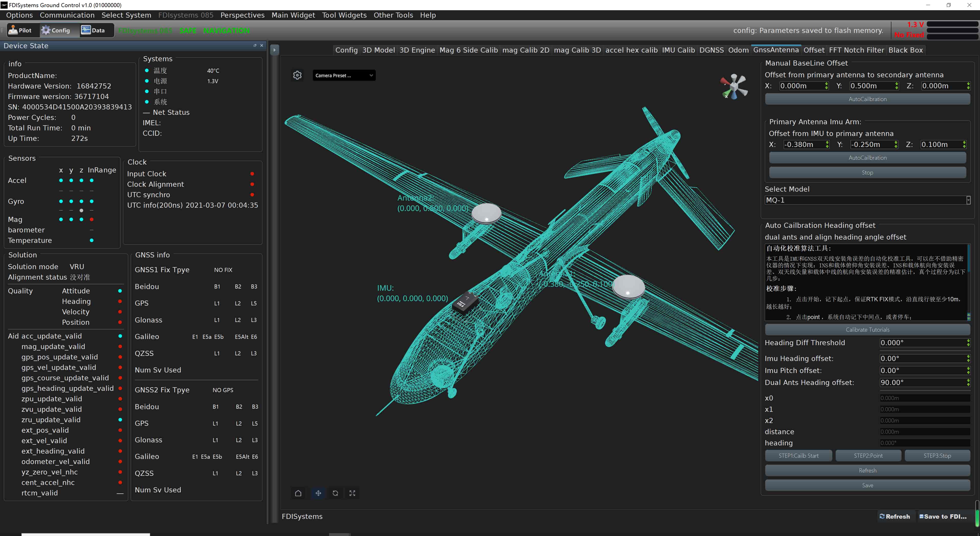This screenshot has width=980, height=536.
Task: Open the Select Model MQ-1 dropdown
Action: click(867, 200)
